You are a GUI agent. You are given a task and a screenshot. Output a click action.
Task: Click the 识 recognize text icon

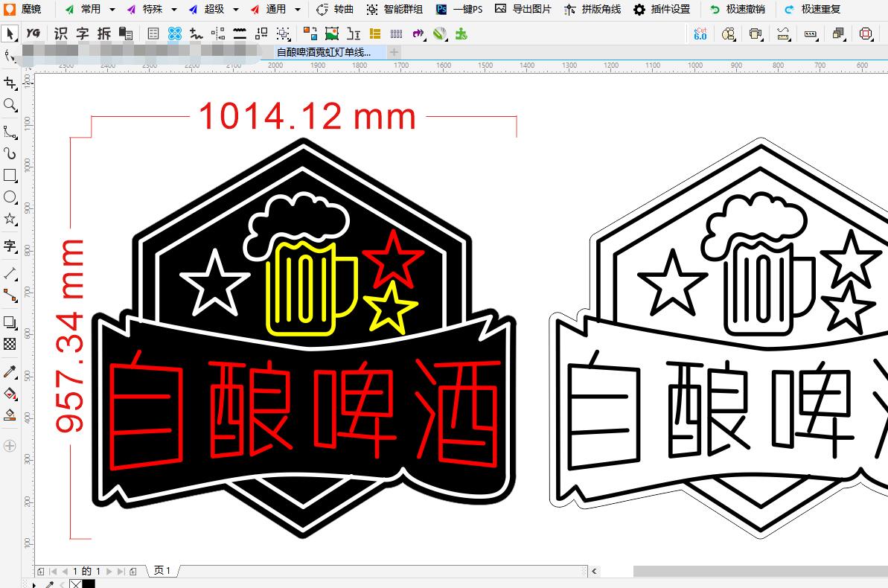[x=60, y=34]
